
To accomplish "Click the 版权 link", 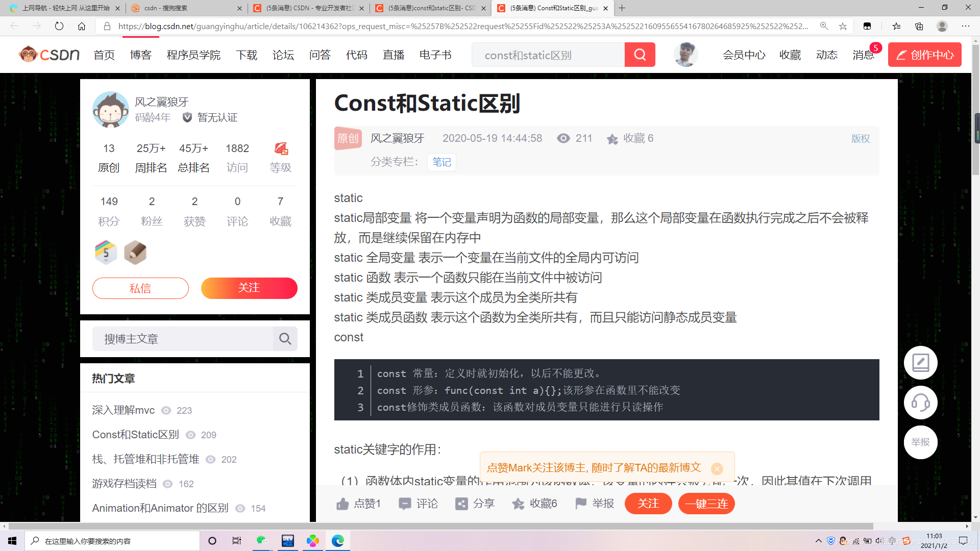I will coord(860,139).
